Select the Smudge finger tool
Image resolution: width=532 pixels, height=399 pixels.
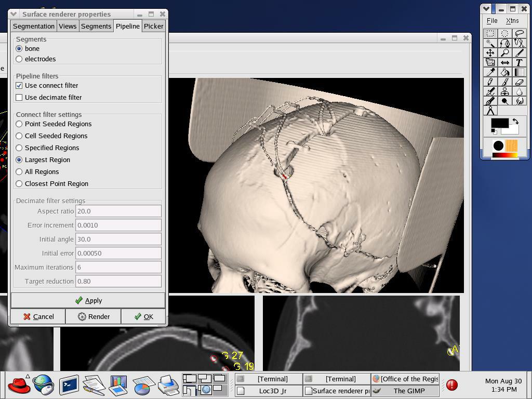point(519,101)
